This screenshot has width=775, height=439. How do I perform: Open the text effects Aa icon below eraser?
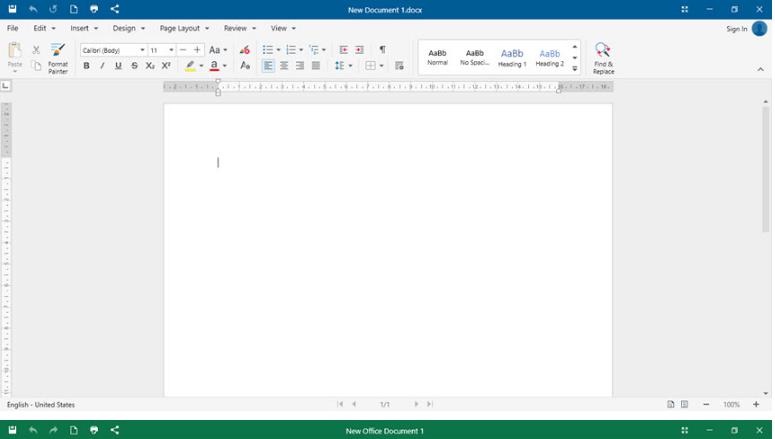(245, 66)
